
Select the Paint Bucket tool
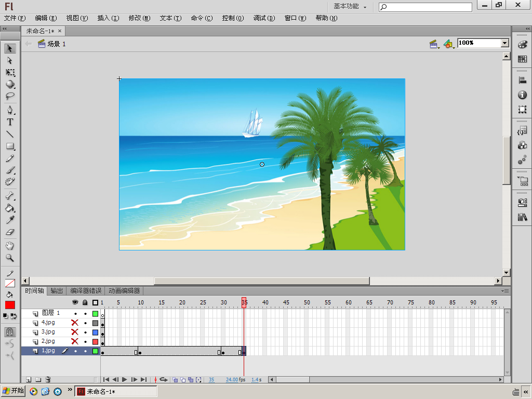10,208
